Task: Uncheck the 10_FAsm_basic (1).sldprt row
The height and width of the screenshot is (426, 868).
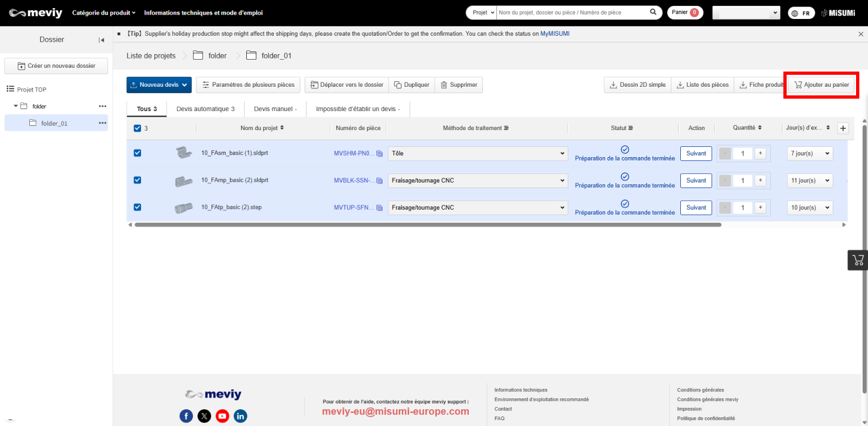Action: tap(137, 153)
